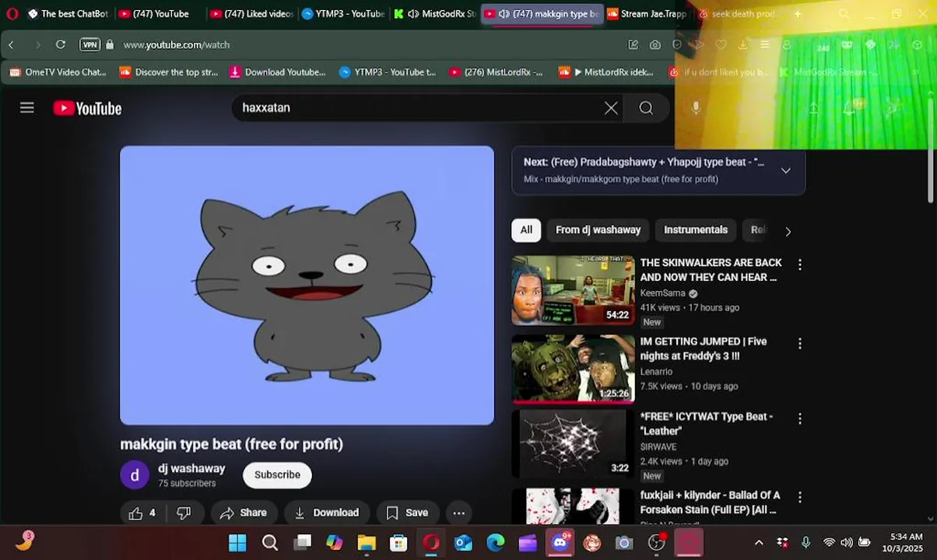Screen dimensions: 937x560
Task: Open Windows taskbar search
Action: (269, 543)
